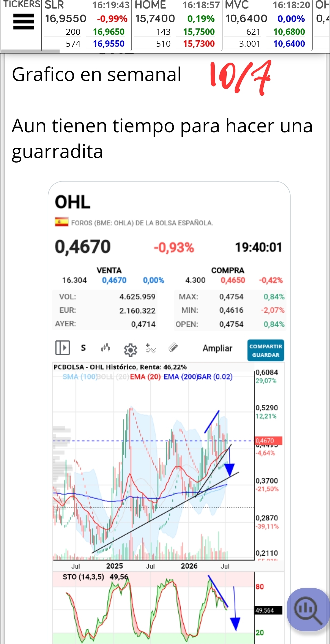
Task: Click the PCBOLSA - OHL Histórico chart title
Action: [120, 367]
